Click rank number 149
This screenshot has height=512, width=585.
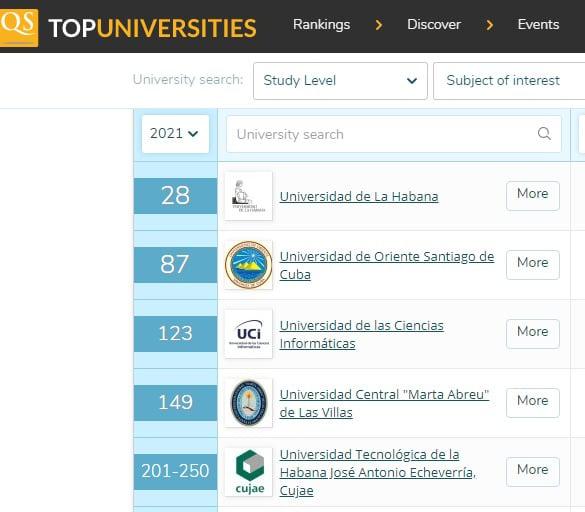(x=175, y=403)
